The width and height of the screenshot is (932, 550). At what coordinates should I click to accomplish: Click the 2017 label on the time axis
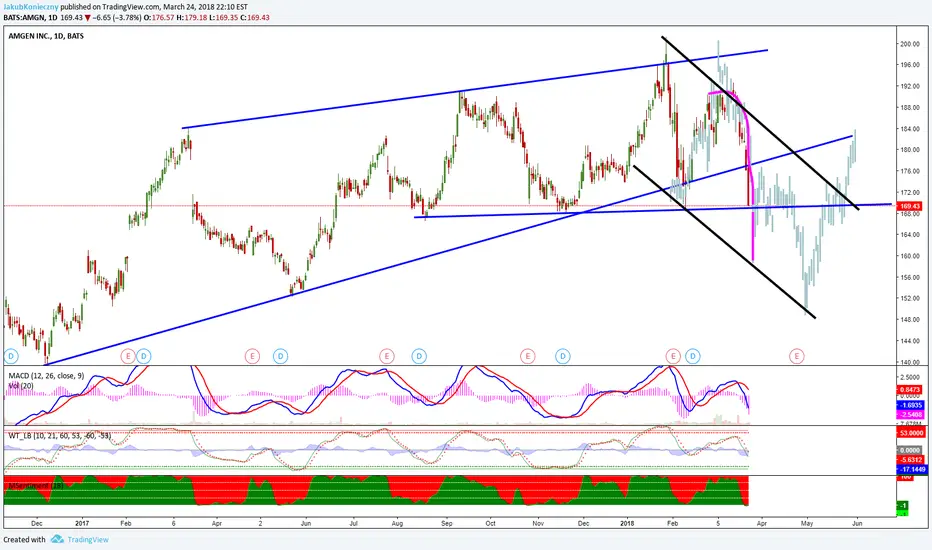pos(82,524)
